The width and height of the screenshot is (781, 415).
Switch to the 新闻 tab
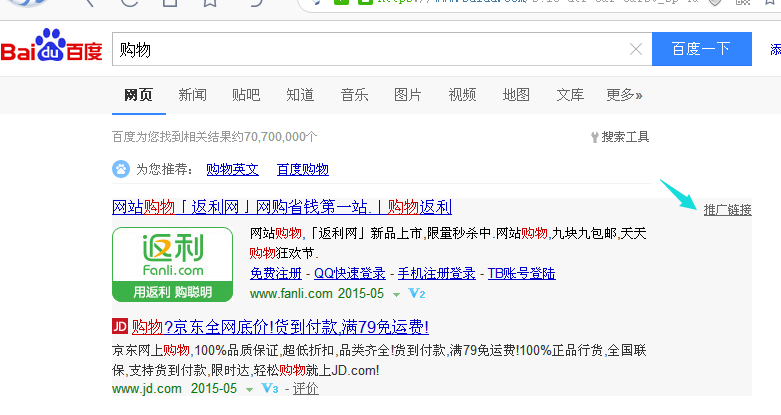pyautogui.click(x=192, y=95)
